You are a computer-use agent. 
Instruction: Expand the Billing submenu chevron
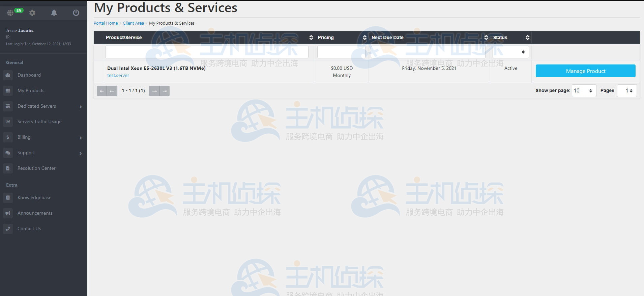coord(81,138)
